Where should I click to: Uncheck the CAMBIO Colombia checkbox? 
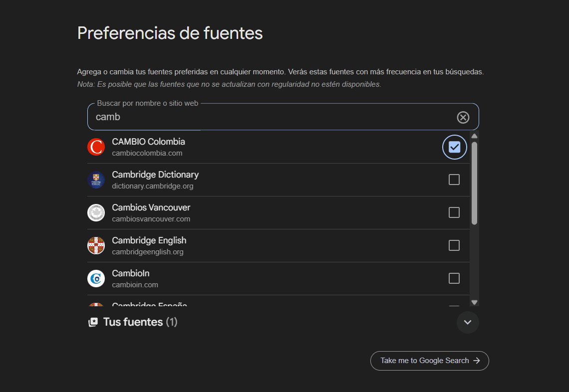[x=454, y=147]
